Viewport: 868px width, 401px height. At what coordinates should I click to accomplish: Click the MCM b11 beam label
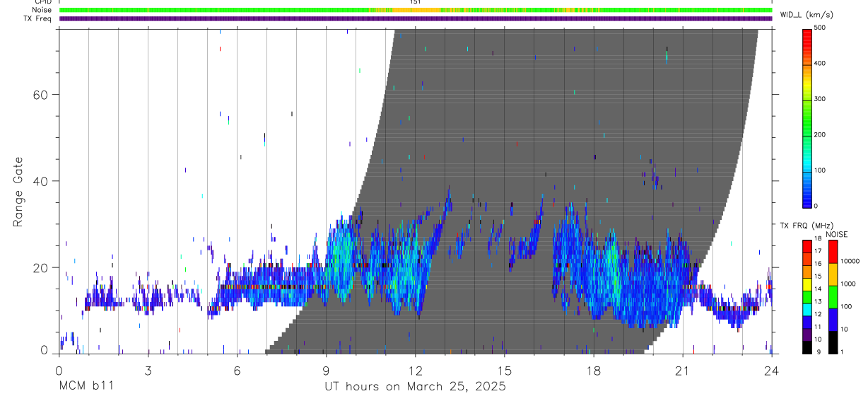point(86,386)
